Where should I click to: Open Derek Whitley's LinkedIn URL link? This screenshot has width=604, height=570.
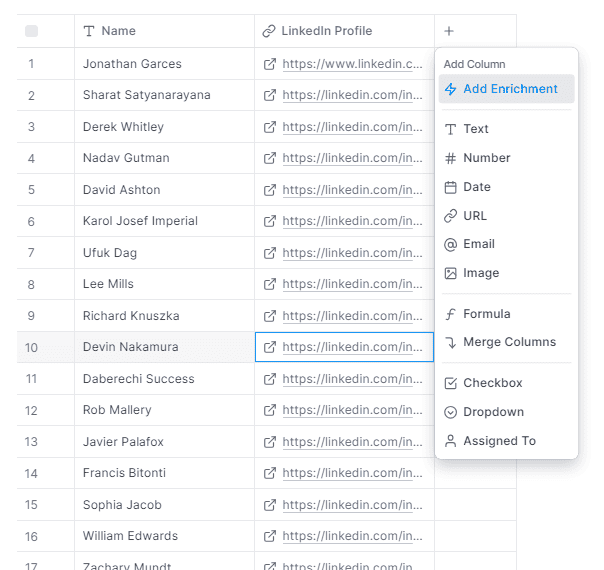click(x=352, y=127)
